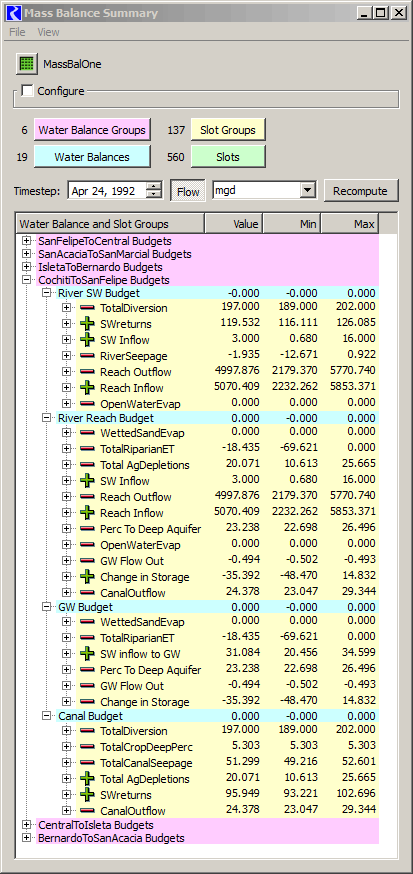This screenshot has height=874, width=413.
Task: Collapse the GW Budget node
Action: pos(46,607)
